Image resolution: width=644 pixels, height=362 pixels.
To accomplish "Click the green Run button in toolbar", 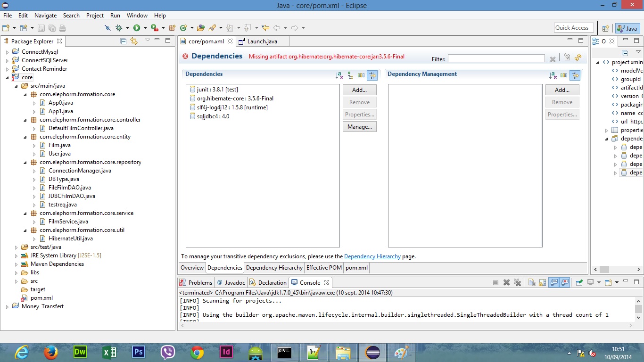I will [x=137, y=28].
